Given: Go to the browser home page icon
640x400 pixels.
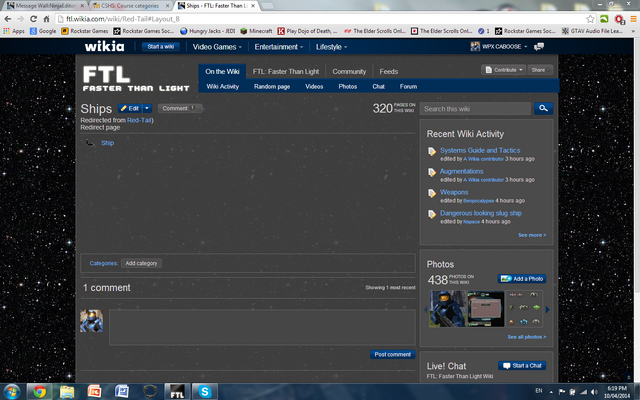Looking at the screenshot, I should [x=47, y=19].
